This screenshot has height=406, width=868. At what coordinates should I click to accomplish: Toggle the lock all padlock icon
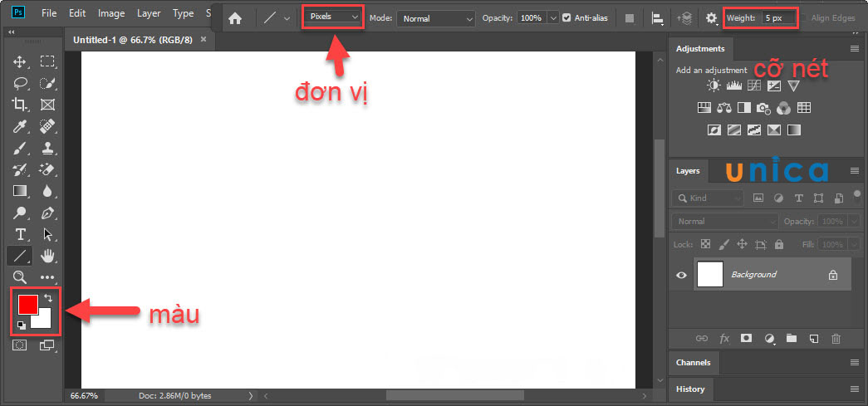779,244
